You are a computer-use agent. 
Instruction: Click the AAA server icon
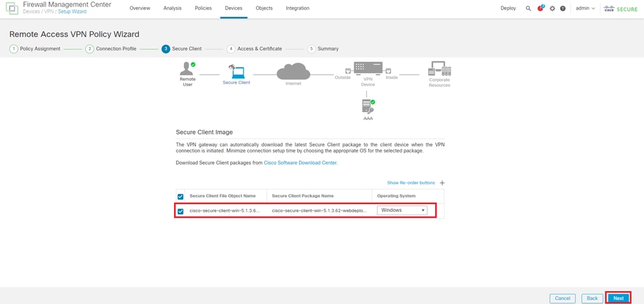coord(368,107)
